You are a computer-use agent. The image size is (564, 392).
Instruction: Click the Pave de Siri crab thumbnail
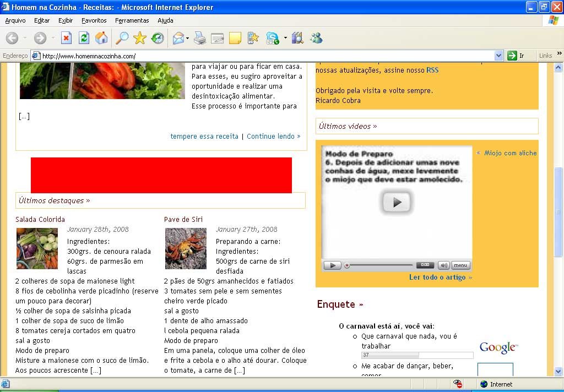pyautogui.click(x=186, y=248)
